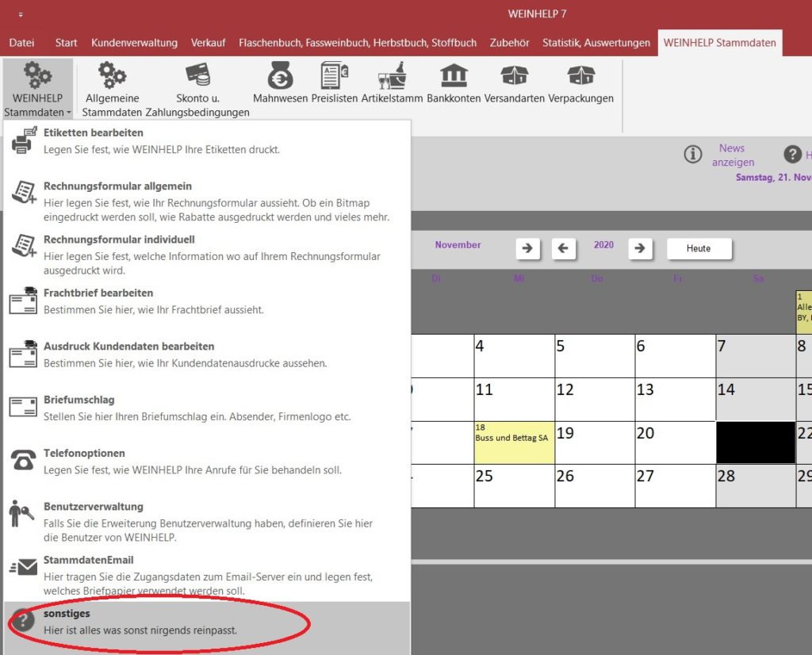Switch to the Kundenverwaltung tab

tap(134, 43)
